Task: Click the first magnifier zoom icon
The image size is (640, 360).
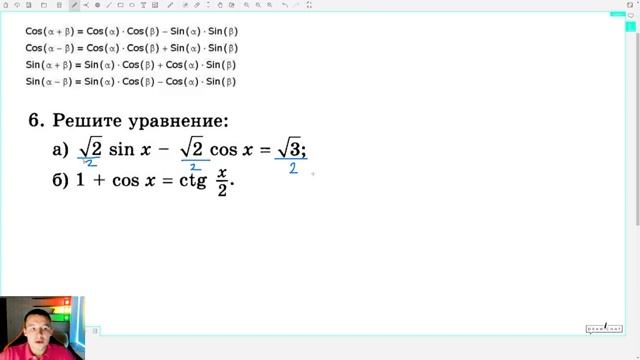Action: (x=247, y=5)
